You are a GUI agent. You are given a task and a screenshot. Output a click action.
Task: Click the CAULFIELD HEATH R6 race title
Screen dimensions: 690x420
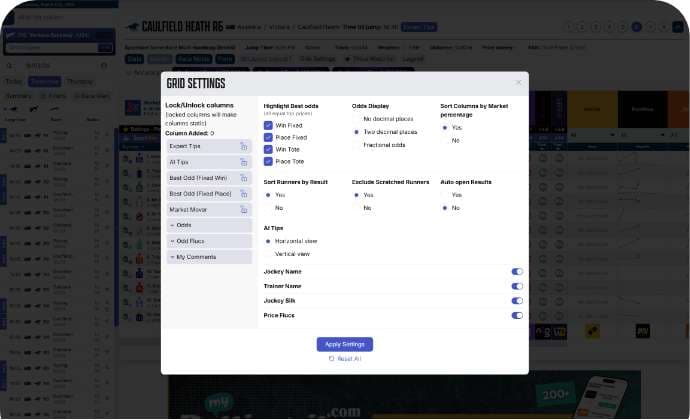click(183, 27)
